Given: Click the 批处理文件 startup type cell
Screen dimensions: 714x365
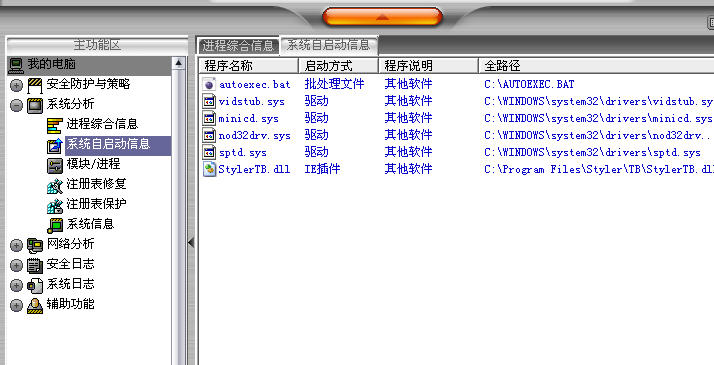Looking at the screenshot, I should 334,84.
